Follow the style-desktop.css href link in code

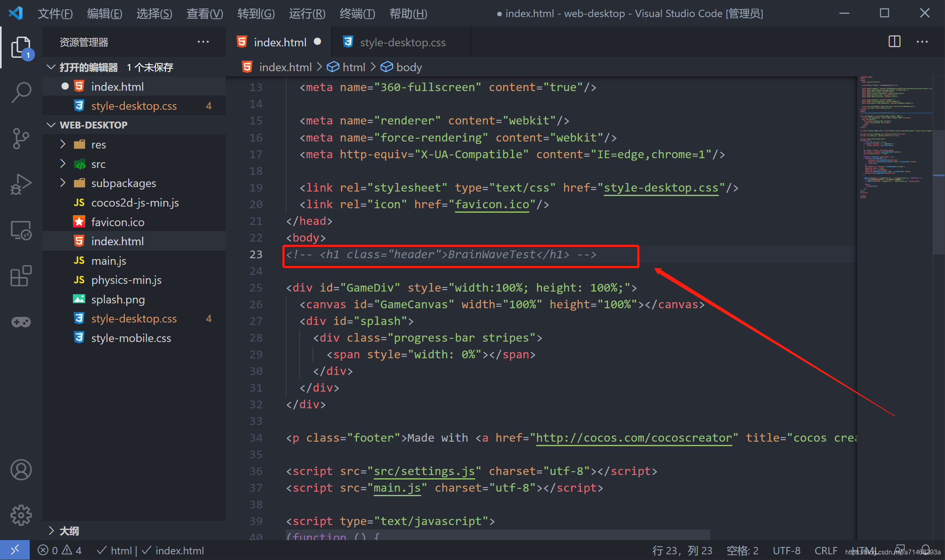[x=661, y=187]
